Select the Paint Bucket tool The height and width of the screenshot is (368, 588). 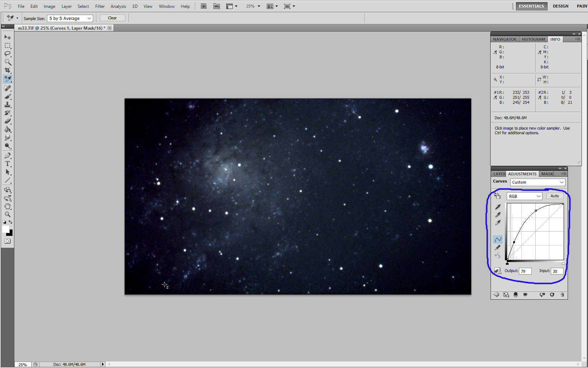click(x=8, y=129)
